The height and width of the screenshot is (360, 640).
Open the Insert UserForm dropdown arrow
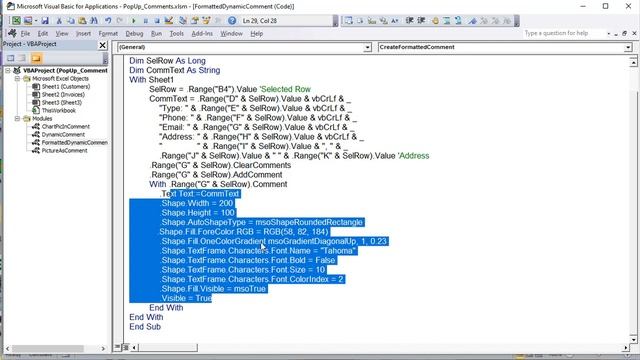pos(36,20)
